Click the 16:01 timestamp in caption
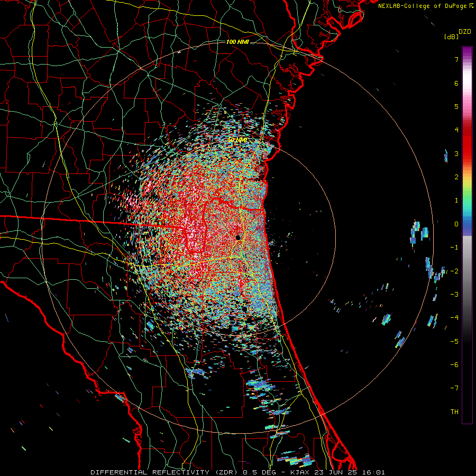 tap(373, 472)
